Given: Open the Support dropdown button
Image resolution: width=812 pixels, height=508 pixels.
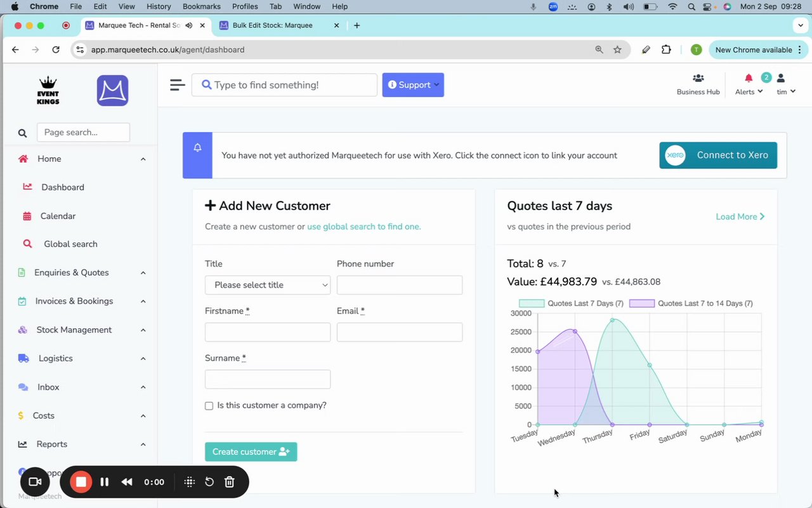Looking at the screenshot, I should tap(413, 85).
